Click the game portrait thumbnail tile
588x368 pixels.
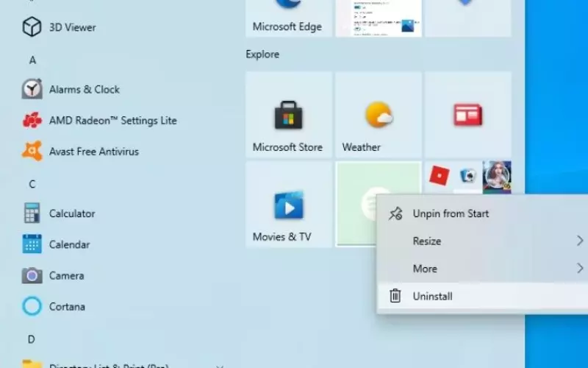[x=497, y=177]
